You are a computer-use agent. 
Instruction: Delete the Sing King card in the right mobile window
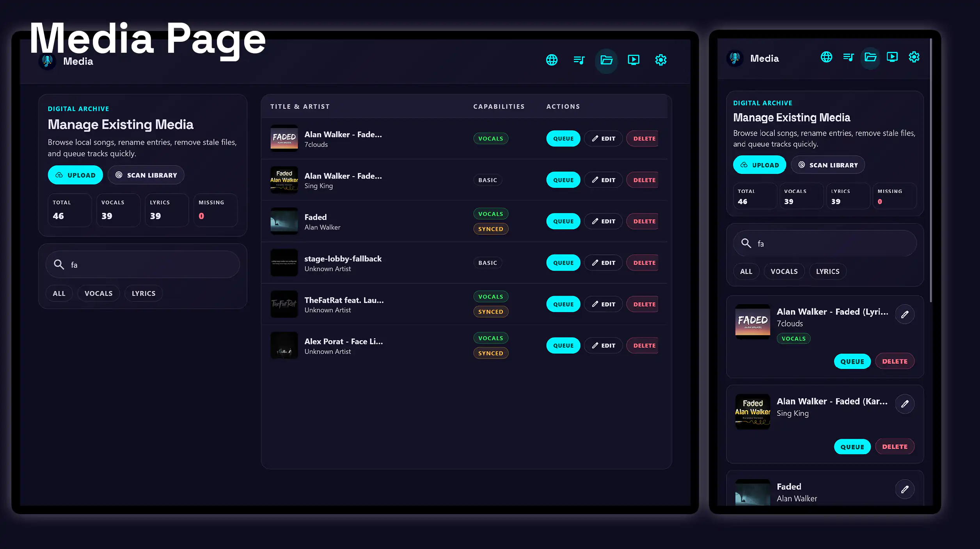point(895,447)
